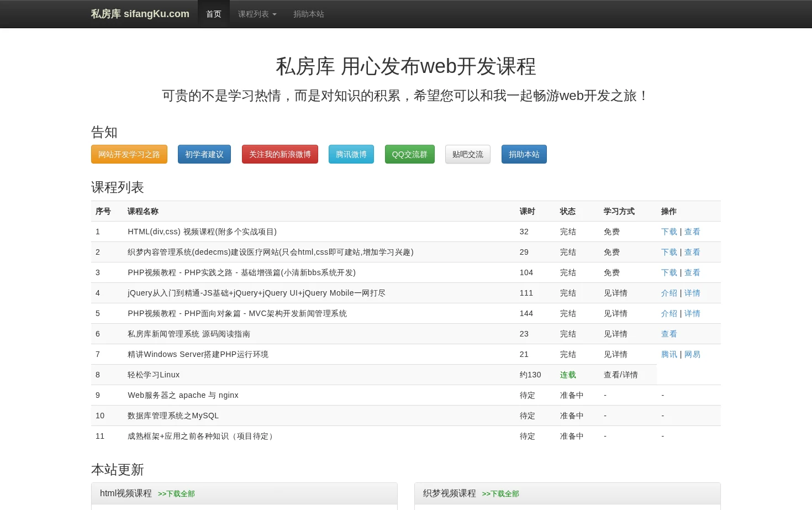Click 详情 for the jQuery从入门到精通 course
The width and height of the screenshot is (812, 510).
coord(692,293)
